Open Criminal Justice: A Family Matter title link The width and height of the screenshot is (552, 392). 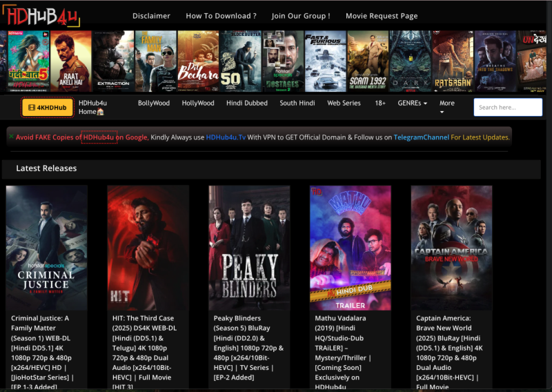[42, 353]
